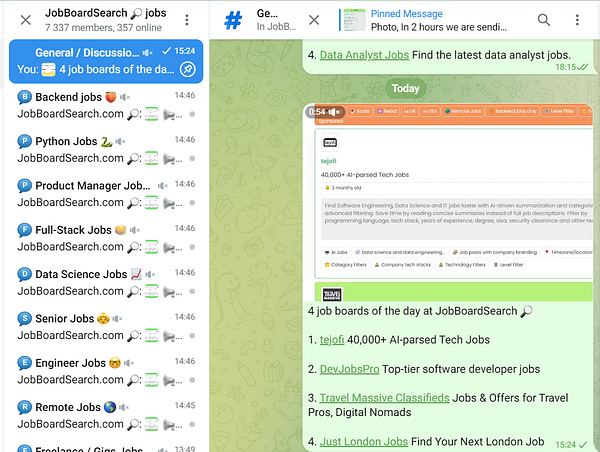
Task: Click the unread dot on Backend jobs
Action: pyautogui.click(x=192, y=114)
